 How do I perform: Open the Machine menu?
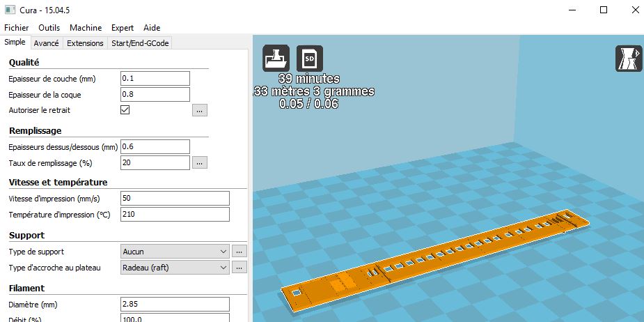click(86, 28)
